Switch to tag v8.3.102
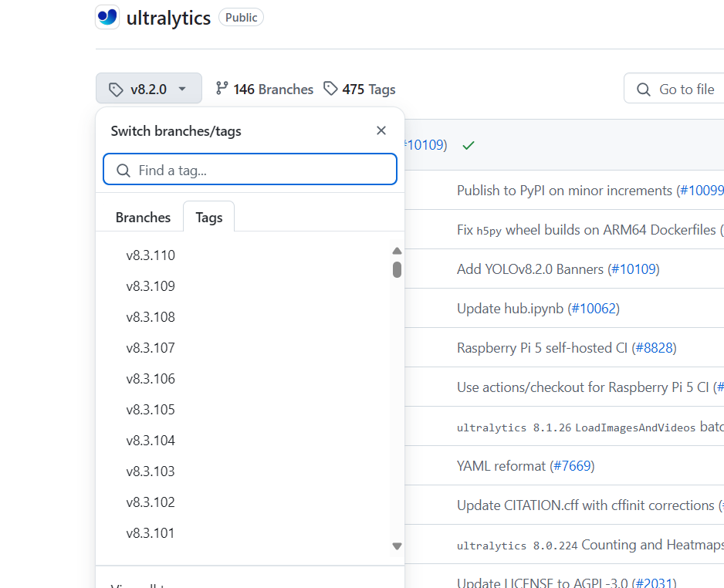Viewport: 724px width, 588px height. tap(151, 502)
